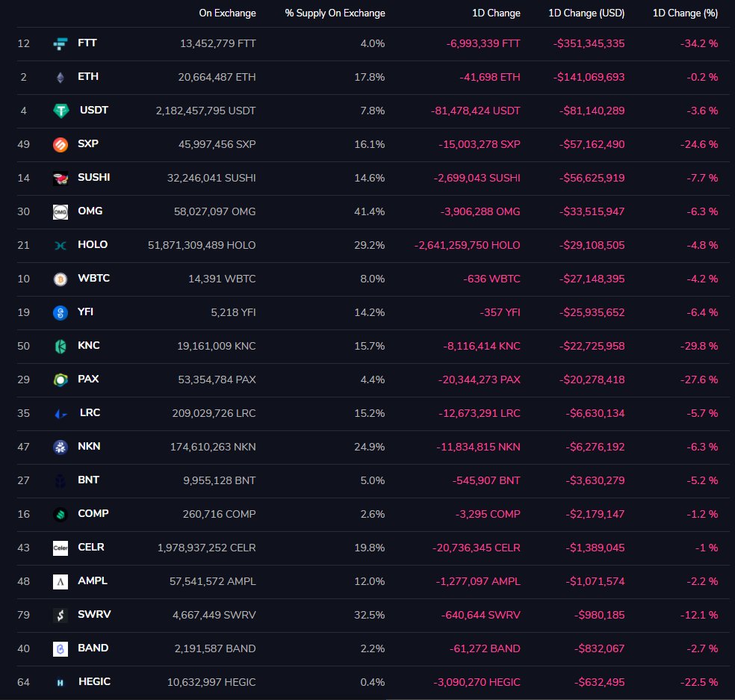Click the 24.9% supply cell for NKN
Screen dimensions: 735x700
pos(370,447)
